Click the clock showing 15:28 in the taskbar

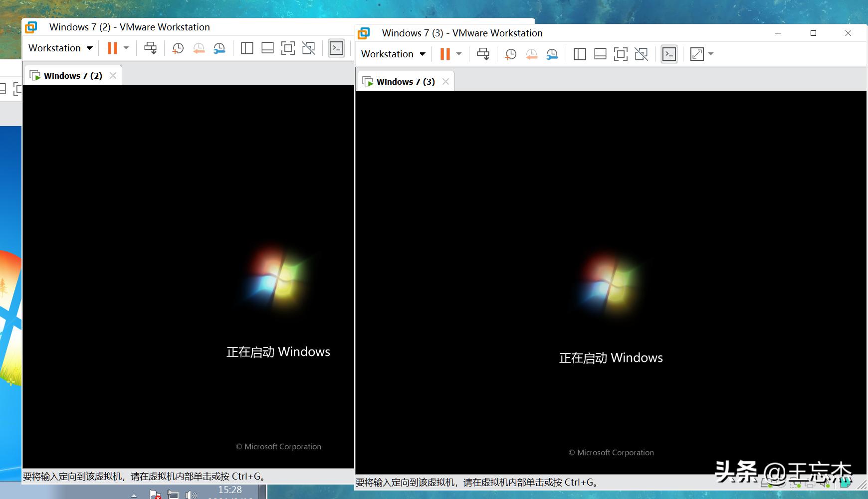pos(229,490)
